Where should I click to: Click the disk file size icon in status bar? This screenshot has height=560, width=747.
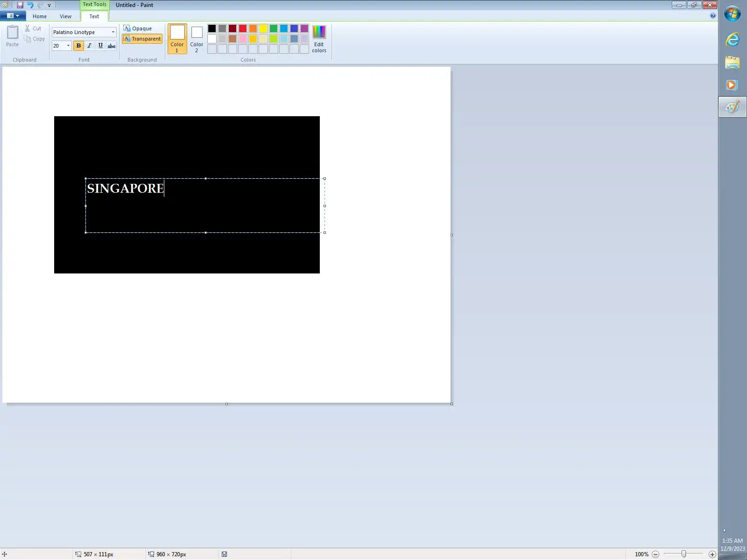[x=225, y=554]
